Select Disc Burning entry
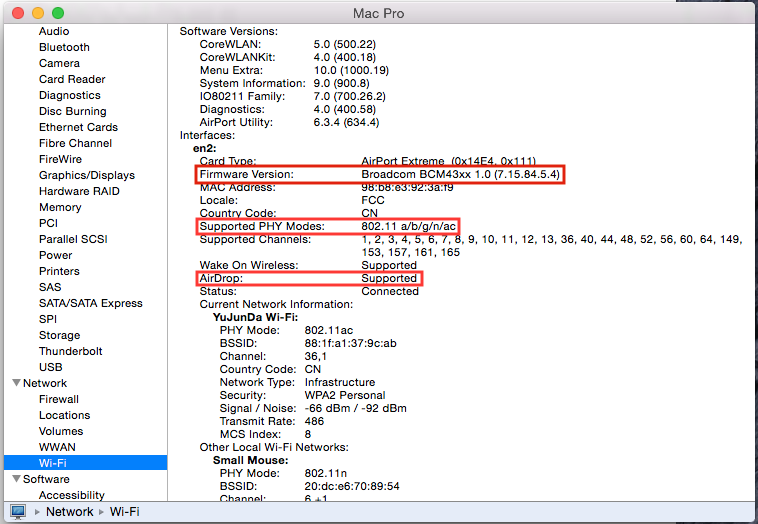The height and width of the screenshot is (524, 758). [73, 111]
